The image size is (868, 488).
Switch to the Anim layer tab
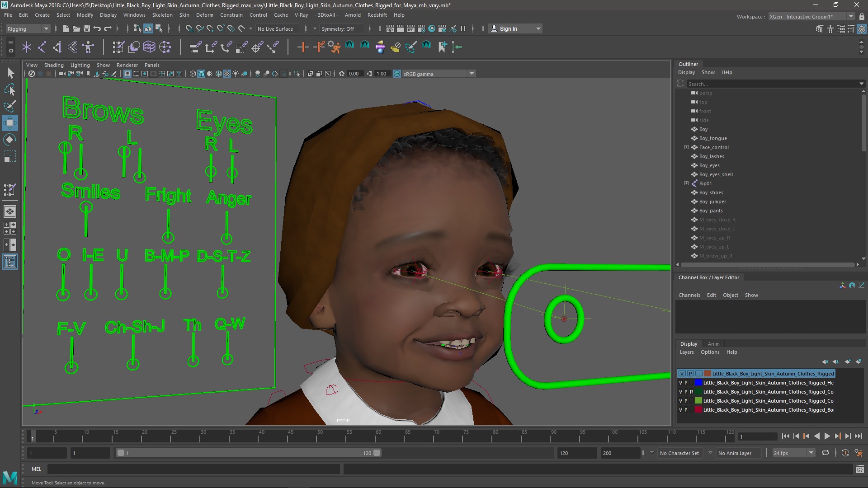click(713, 344)
